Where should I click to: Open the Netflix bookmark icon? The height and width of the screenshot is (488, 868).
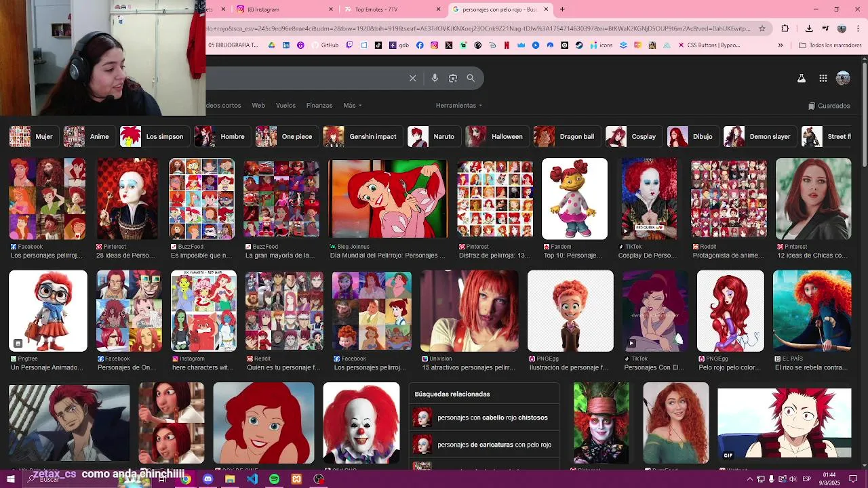pos(507,45)
